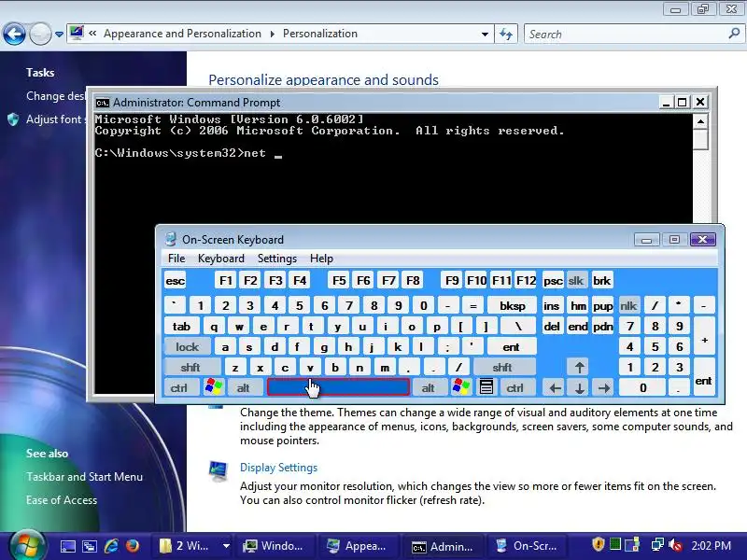Click Appearance and Personalization breadcrumb
The image size is (747, 560).
(182, 34)
